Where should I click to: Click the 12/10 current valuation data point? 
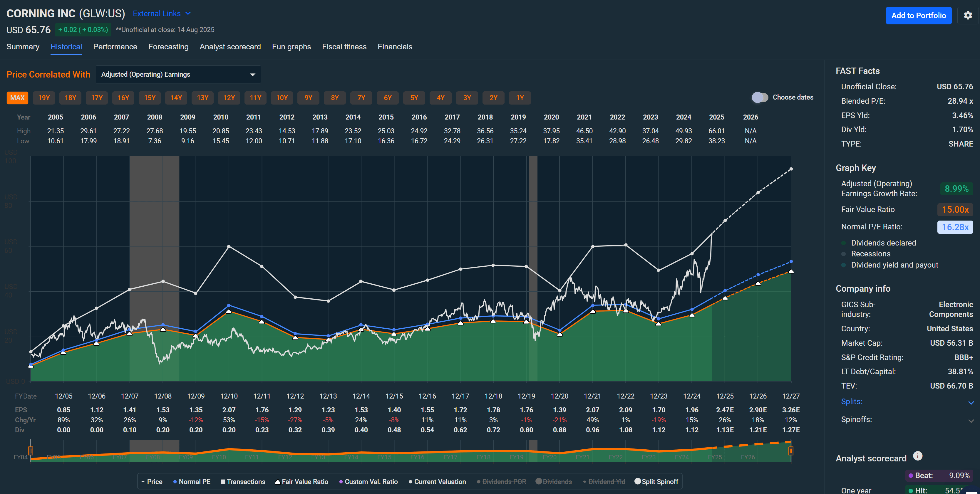(229, 246)
